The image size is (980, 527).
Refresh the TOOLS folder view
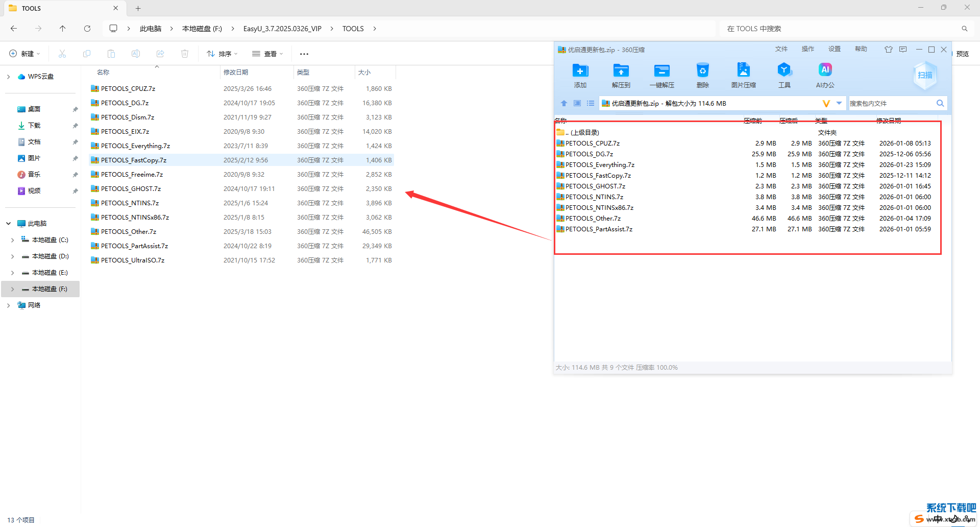click(x=87, y=29)
